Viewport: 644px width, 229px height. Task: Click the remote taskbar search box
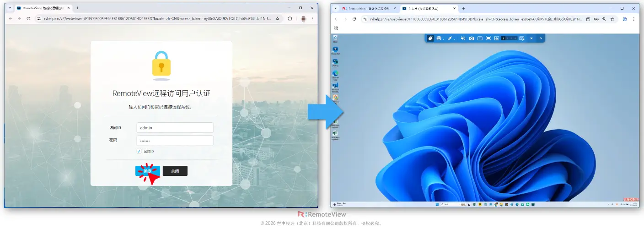(x=453, y=204)
